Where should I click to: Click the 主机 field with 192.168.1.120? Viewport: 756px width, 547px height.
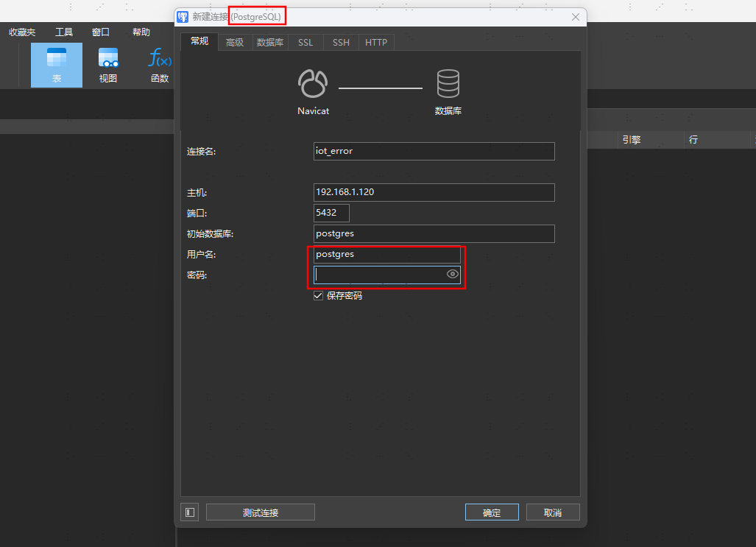(x=434, y=192)
